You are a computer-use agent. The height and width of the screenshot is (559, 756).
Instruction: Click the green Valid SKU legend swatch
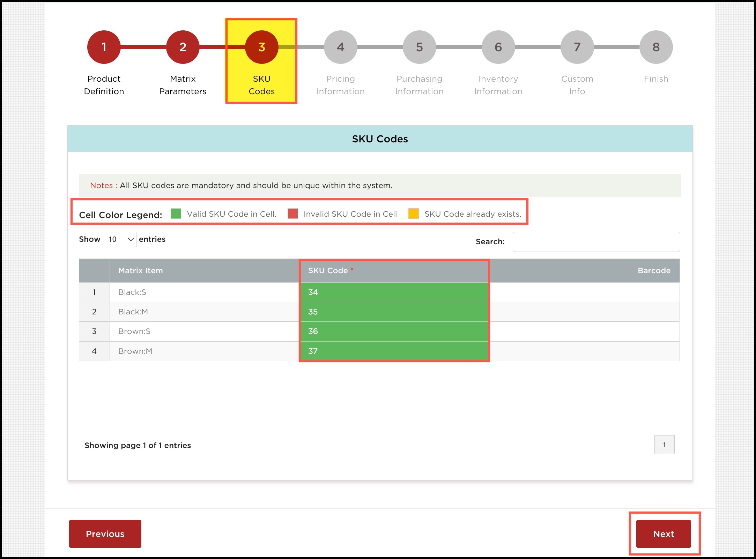(x=176, y=214)
